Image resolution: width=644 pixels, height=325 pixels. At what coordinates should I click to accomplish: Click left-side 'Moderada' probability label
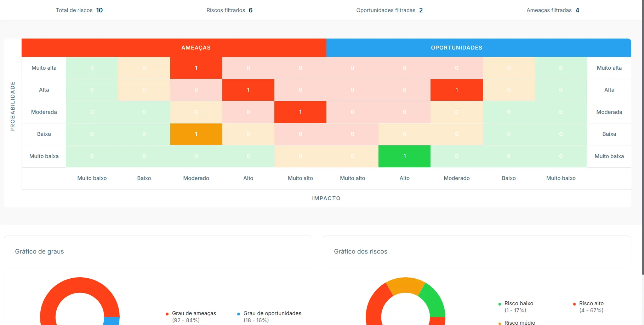44,112
